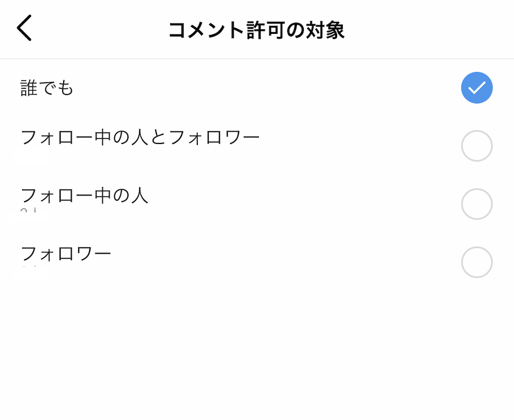Click the フォロー中の人とフォロワー option text

[140, 137]
